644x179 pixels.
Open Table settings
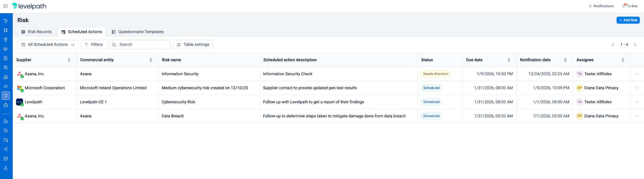pos(193,45)
